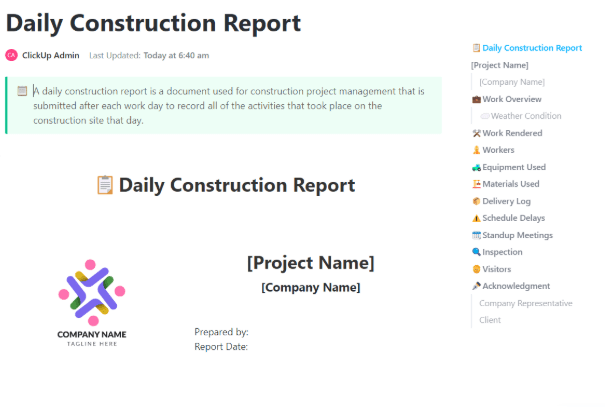Click the worker icon next to Workers
The height and width of the screenshot is (411, 606).
[476, 150]
